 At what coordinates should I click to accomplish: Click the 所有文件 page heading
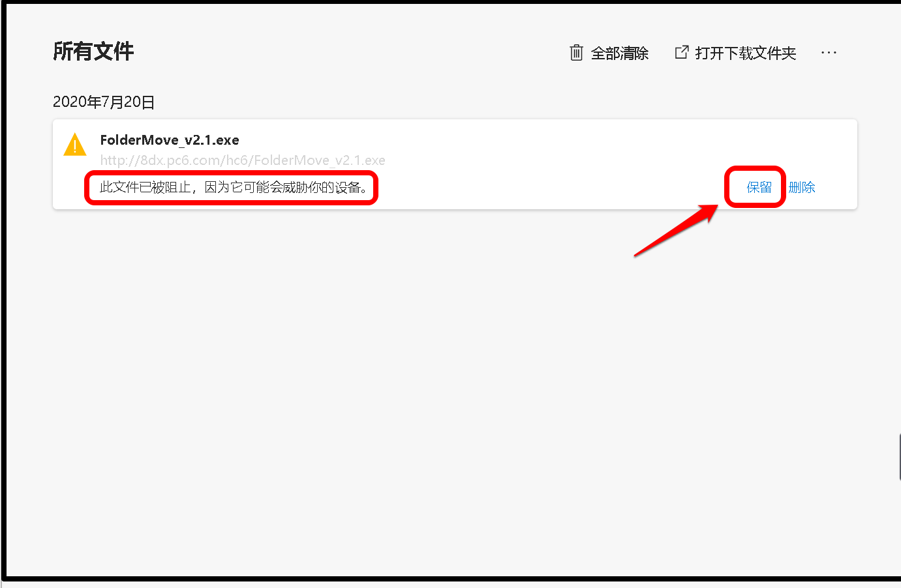click(x=93, y=51)
